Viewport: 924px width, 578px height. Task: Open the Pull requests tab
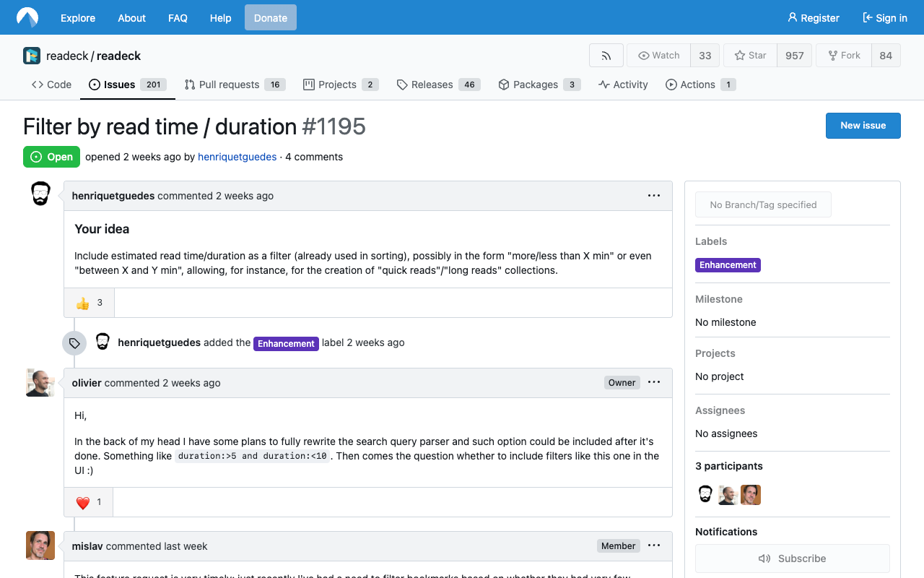coord(235,85)
